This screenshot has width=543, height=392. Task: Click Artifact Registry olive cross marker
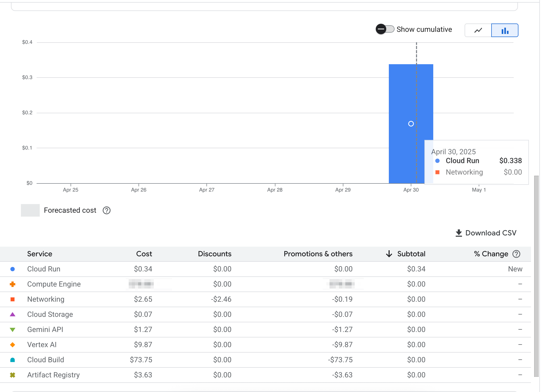coord(13,375)
